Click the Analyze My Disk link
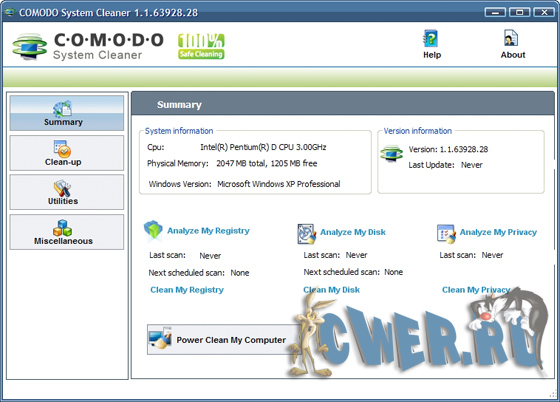The height and width of the screenshot is (402, 560). tap(353, 232)
